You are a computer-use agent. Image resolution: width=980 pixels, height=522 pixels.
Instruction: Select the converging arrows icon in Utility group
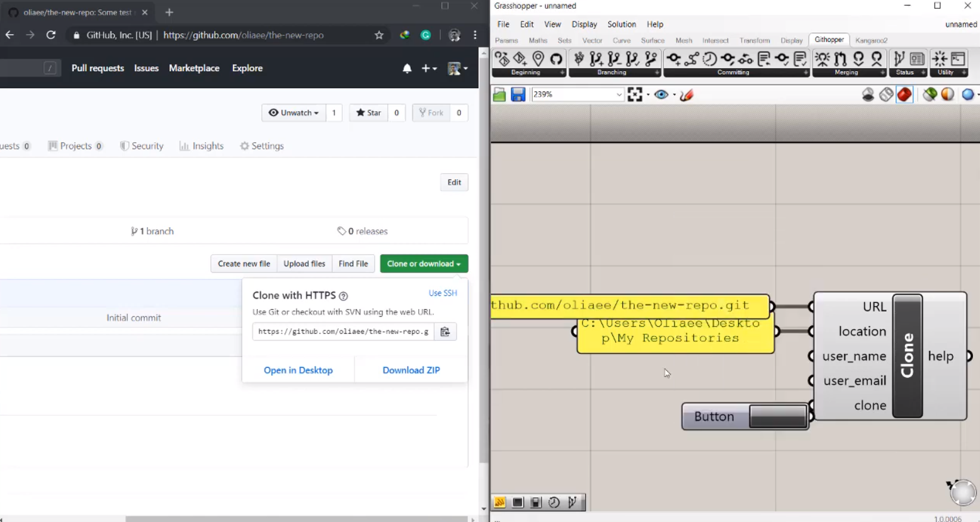coord(940,59)
